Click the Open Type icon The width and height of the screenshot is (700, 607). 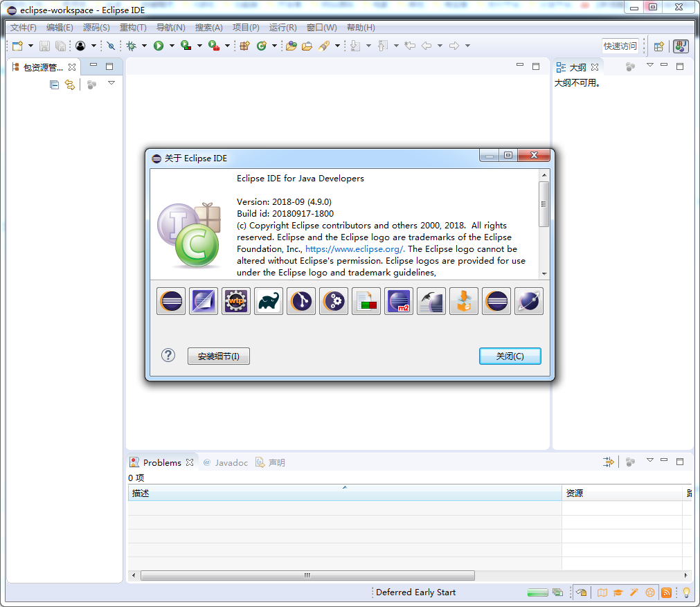point(291,46)
